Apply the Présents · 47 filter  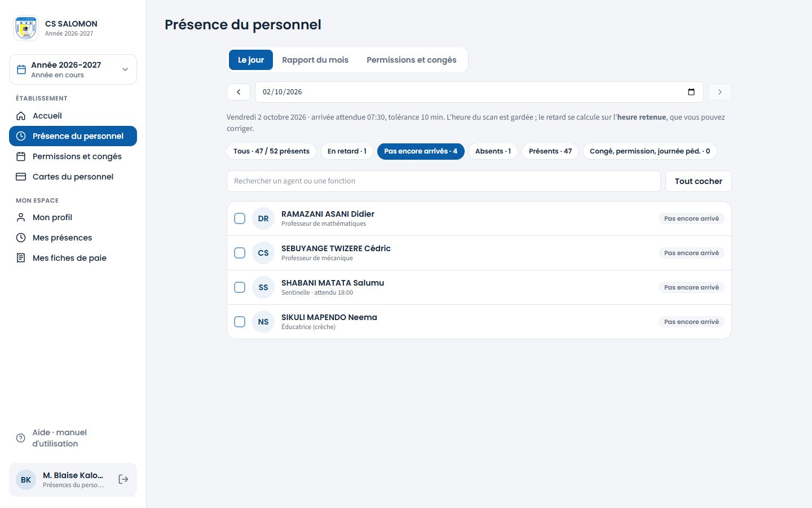550,151
